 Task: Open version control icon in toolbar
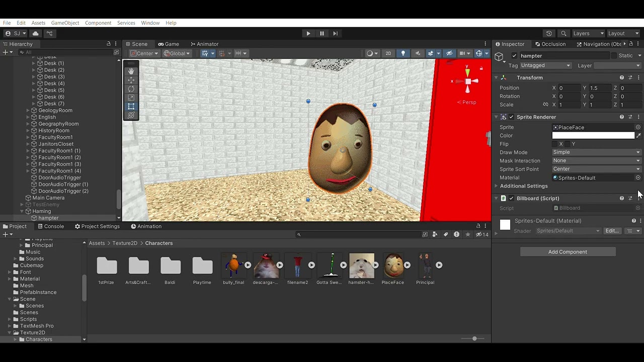pyautogui.click(x=49, y=33)
